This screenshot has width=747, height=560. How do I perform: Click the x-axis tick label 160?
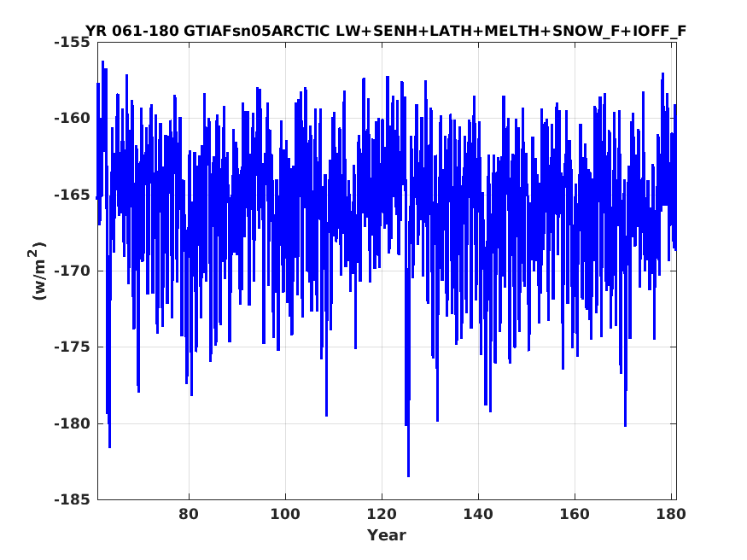[575, 514]
